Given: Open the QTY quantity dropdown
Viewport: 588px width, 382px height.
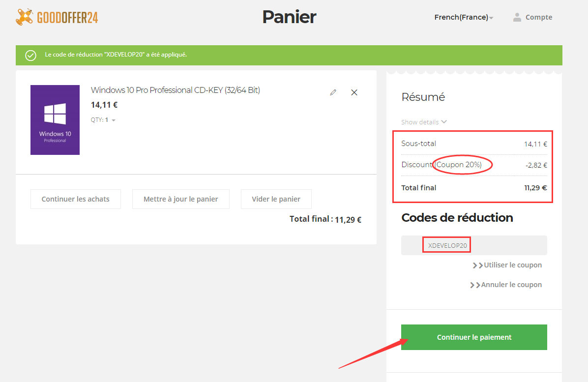Looking at the screenshot, I should point(103,120).
